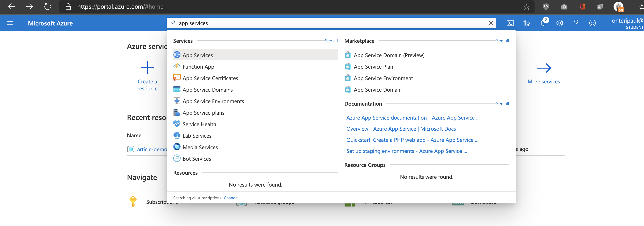Screen dimensions: 644x226
Task: Expand See all under Marketplace results
Action: (502, 41)
